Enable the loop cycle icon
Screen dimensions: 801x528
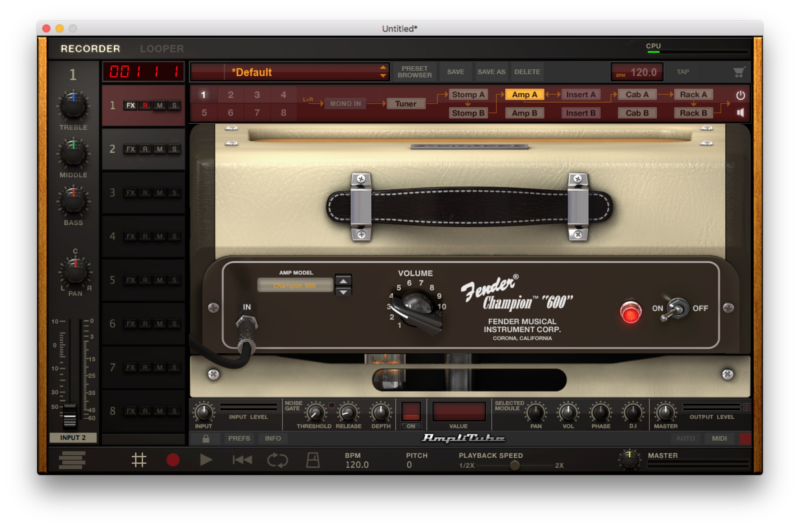(277, 460)
